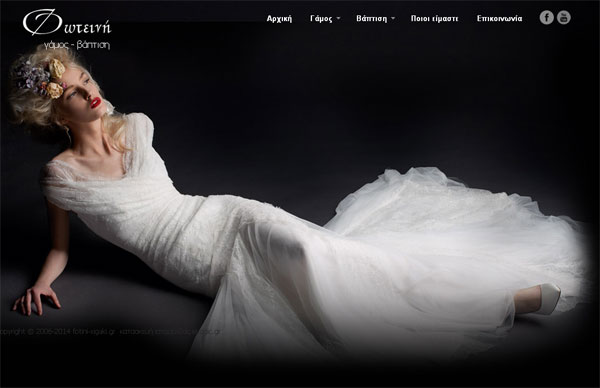Viewport: 600px width, 388px height.
Task: Click the bride's red lips in photo
Action: 95,103
